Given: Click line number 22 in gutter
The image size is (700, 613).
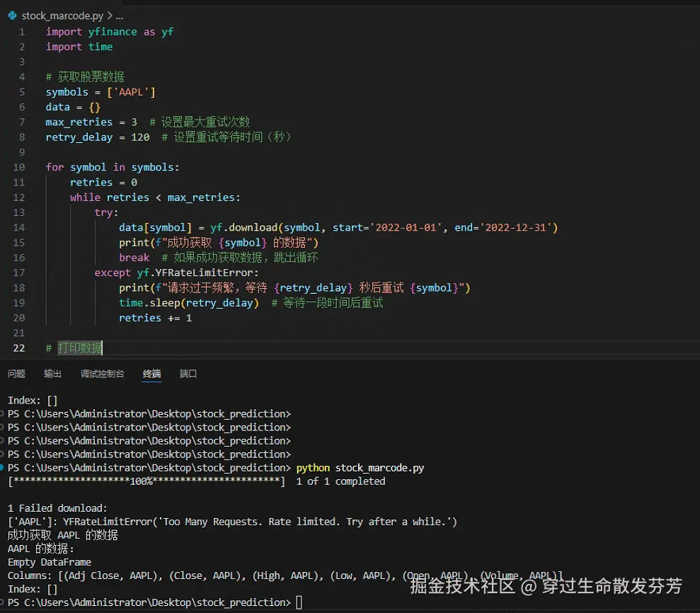Looking at the screenshot, I should [x=19, y=348].
